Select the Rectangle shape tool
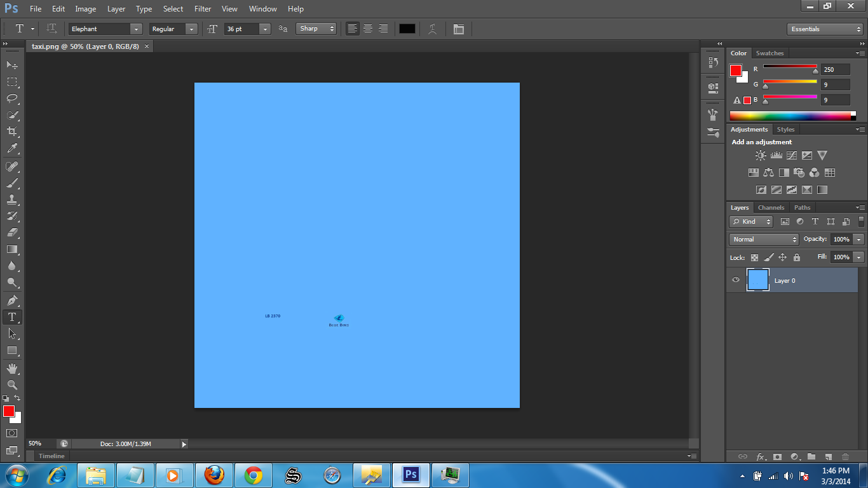Viewport: 868px width, 488px height. coord(12,351)
